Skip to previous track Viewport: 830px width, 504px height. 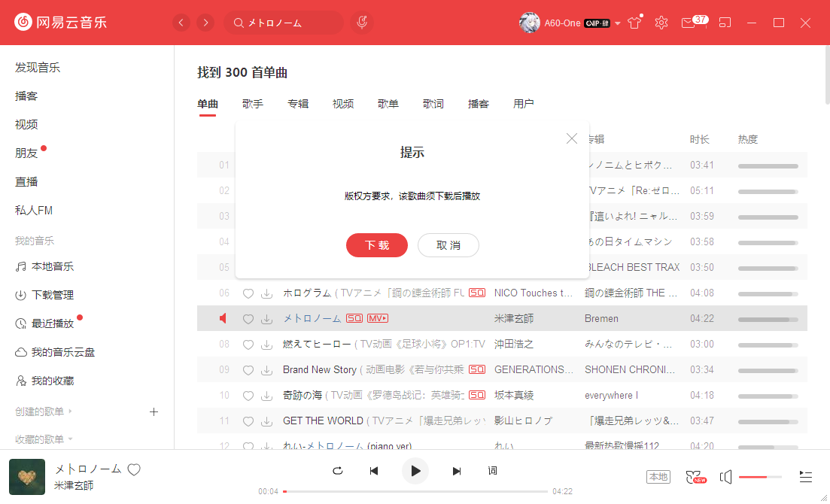click(374, 471)
